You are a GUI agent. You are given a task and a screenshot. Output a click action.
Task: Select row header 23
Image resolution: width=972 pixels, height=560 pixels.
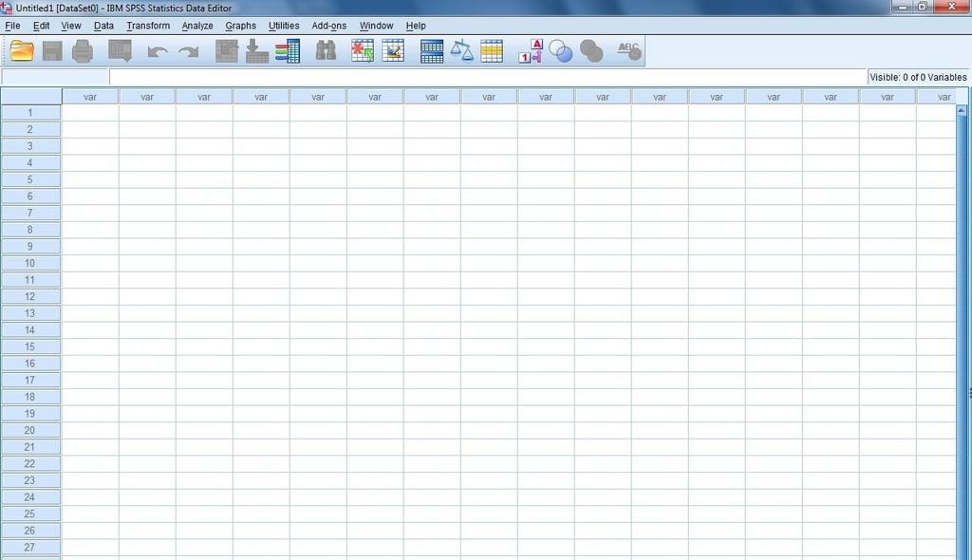[x=30, y=480]
